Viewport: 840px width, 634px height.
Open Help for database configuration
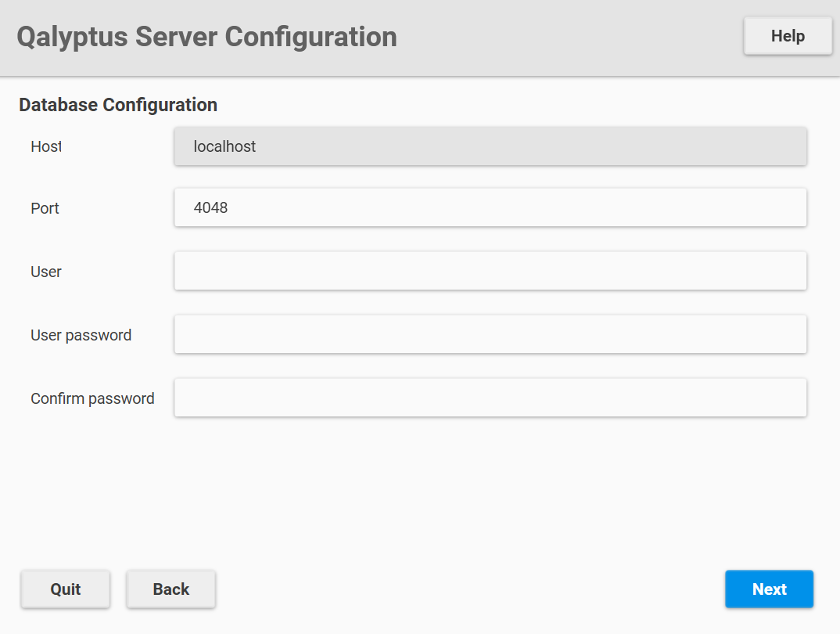787,35
